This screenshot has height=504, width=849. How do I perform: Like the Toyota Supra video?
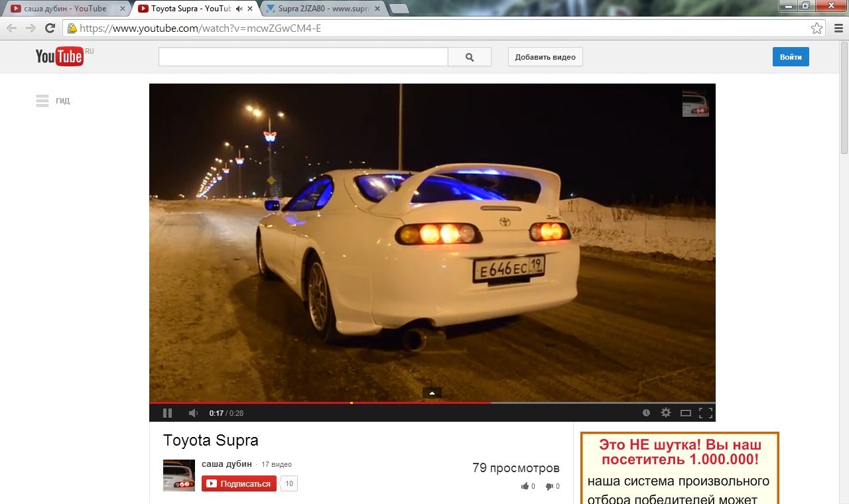525,486
